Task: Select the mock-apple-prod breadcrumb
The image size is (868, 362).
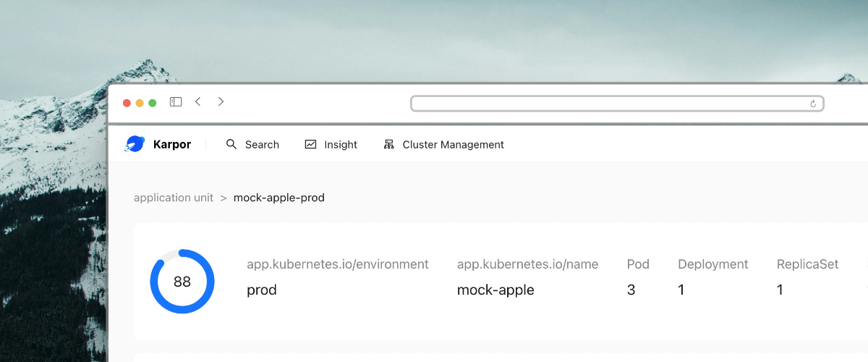Action: [278, 198]
